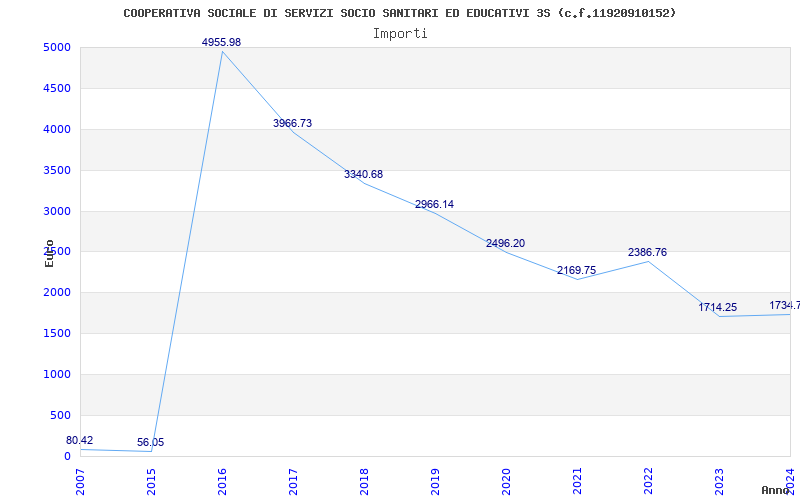
Task: Click the 3000 y-axis value
Action: click(57, 211)
